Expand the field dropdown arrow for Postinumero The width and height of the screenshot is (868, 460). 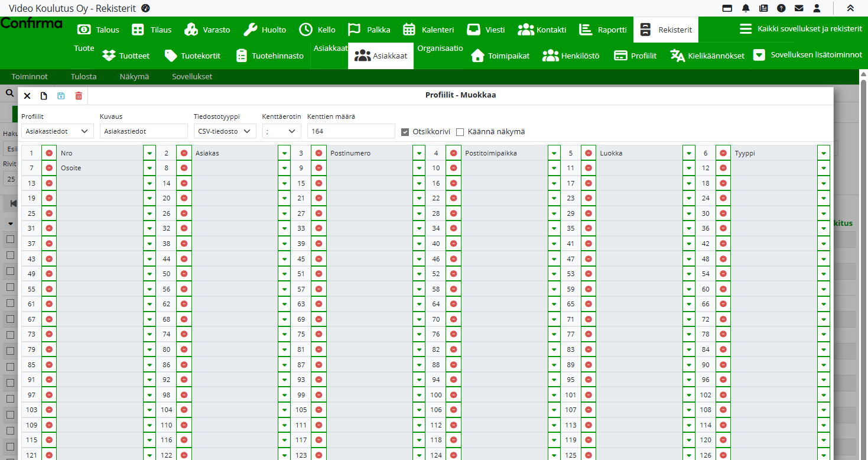pos(419,153)
